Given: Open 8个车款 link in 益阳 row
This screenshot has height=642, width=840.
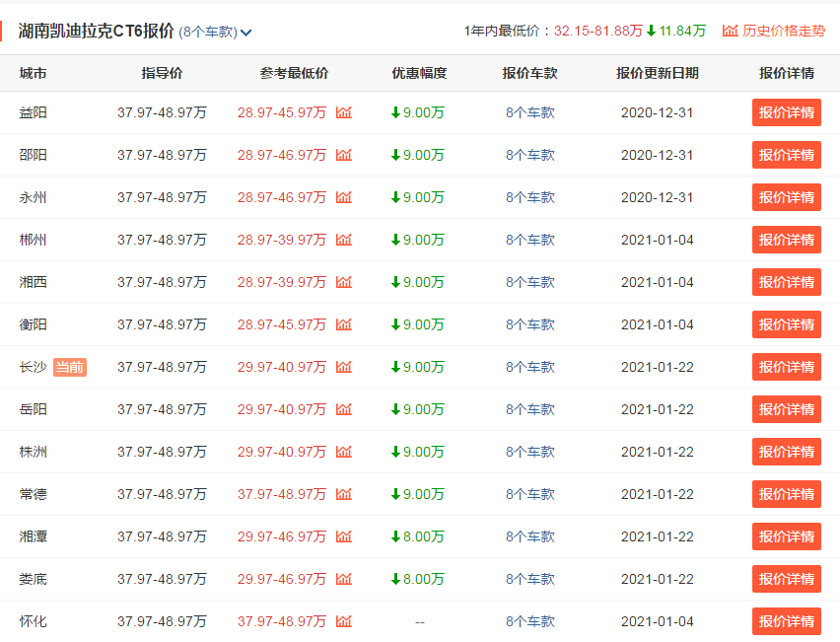Looking at the screenshot, I should (529, 112).
